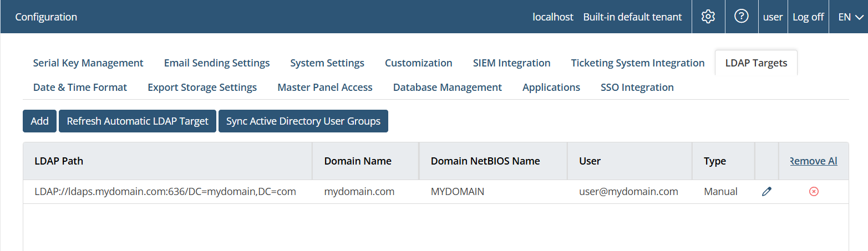Click the Add button
This screenshot has height=251, width=868.
click(39, 121)
